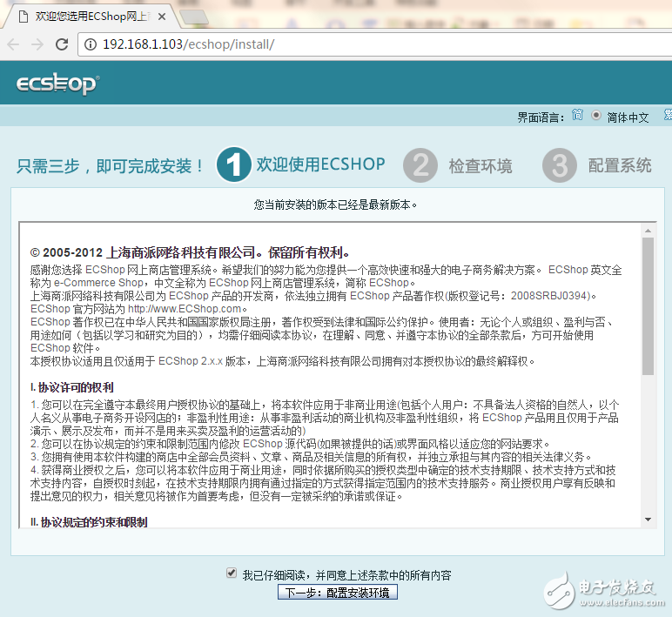Image resolution: width=672 pixels, height=617 pixels.
Task: Click the license scrollbar up arrow
Action: pos(648,231)
